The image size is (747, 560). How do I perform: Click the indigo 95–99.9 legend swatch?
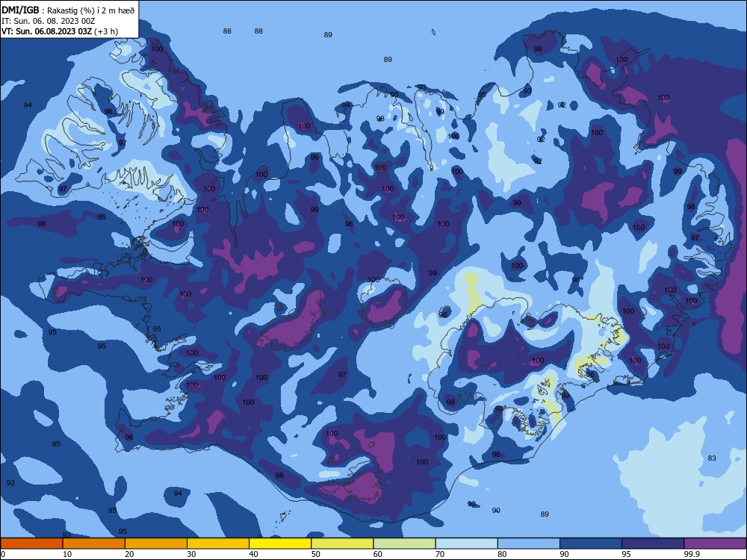[x=653, y=544]
